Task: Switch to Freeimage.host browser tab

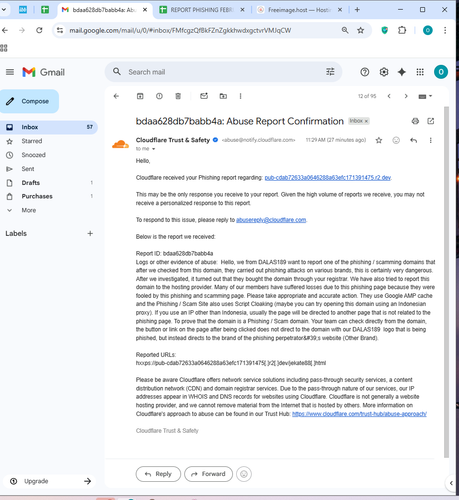Action: 300,10
